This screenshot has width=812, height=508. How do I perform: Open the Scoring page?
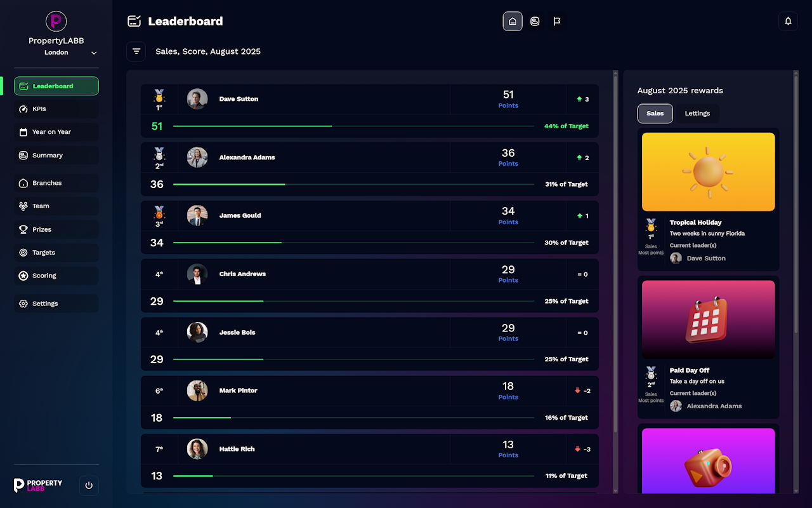point(56,276)
